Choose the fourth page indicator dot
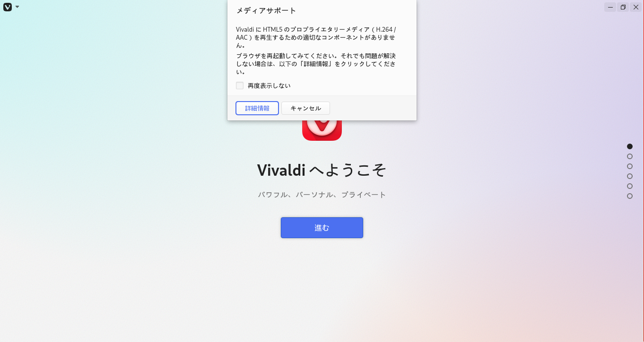The image size is (644, 342). (630, 176)
